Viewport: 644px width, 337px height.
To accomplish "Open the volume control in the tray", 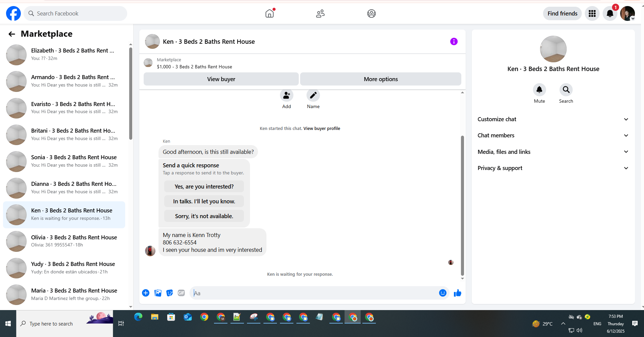I will coord(579,330).
